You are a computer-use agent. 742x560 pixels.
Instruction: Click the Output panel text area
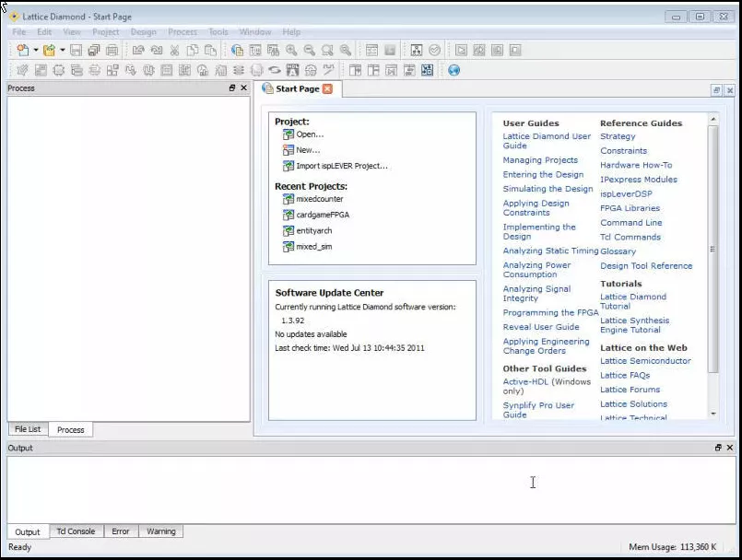(371, 489)
